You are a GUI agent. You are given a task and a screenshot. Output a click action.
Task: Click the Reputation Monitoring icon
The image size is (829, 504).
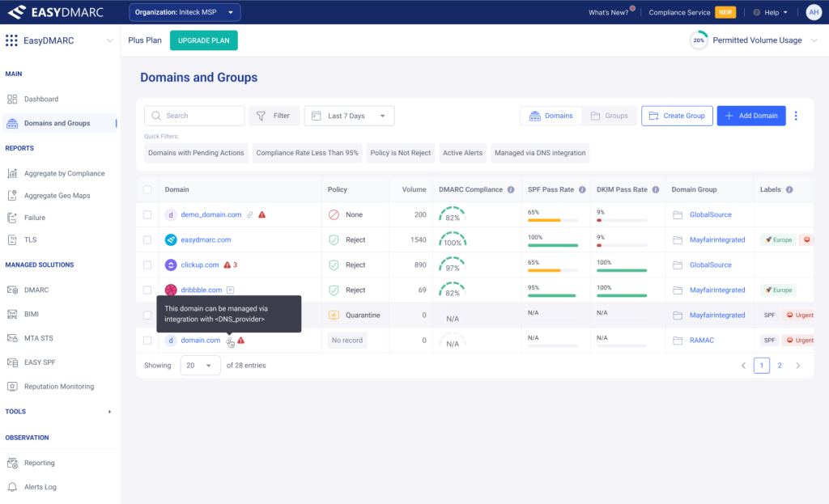click(x=12, y=387)
